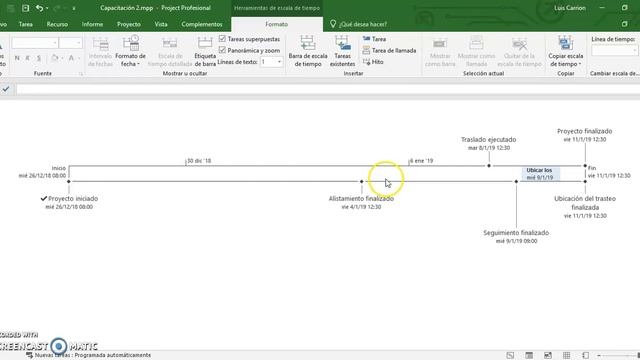Toggle the Tareas superpuestas checkbox
Viewport: 640px width, 360px height.
tap(222, 39)
